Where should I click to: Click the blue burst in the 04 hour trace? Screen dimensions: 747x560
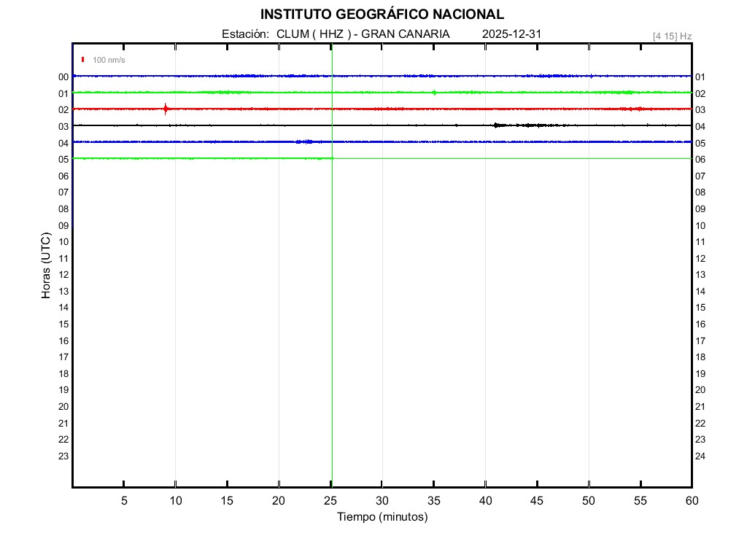click(303, 141)
